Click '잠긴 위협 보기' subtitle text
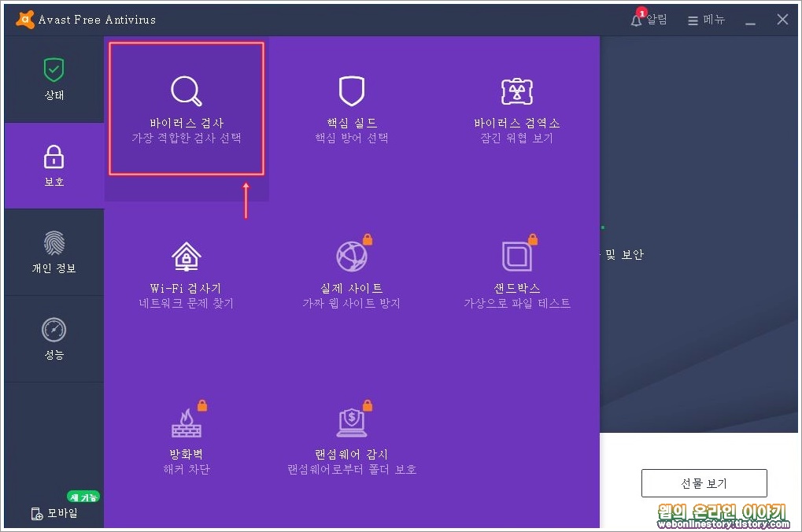This screenshot has height=532, width=802. point(516,139)
